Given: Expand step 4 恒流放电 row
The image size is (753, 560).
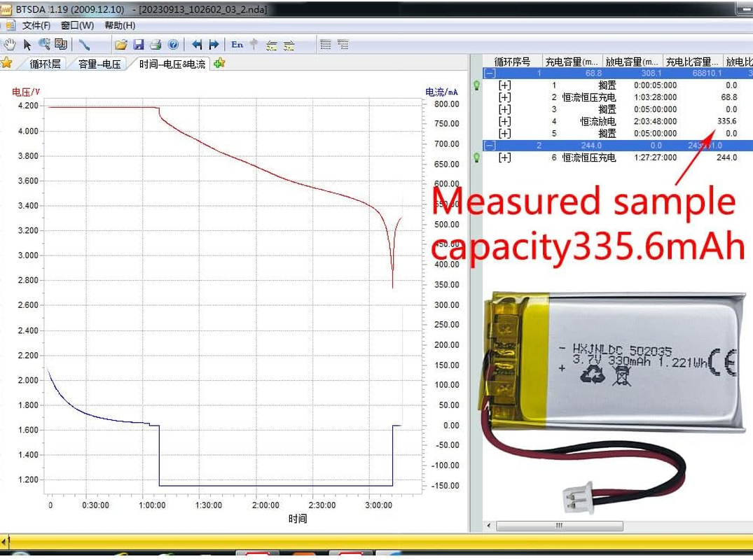Looking at the screenshot, I should click(x=504, y=121).
